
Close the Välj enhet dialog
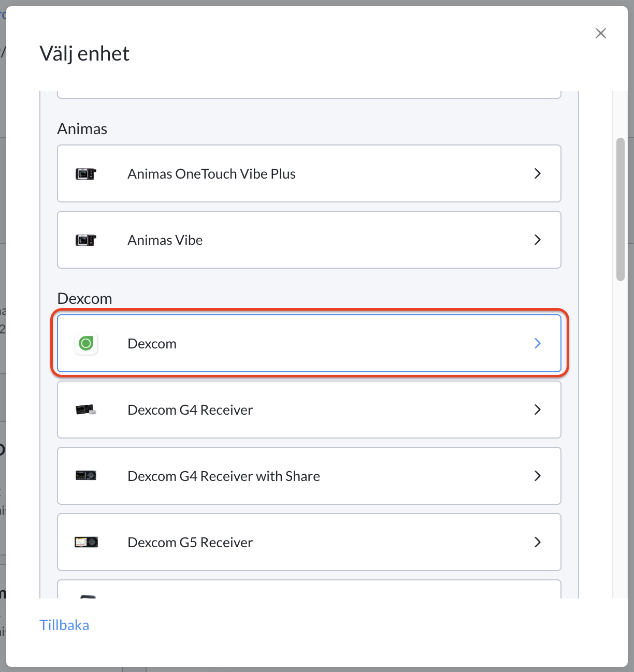pos(601,33)
